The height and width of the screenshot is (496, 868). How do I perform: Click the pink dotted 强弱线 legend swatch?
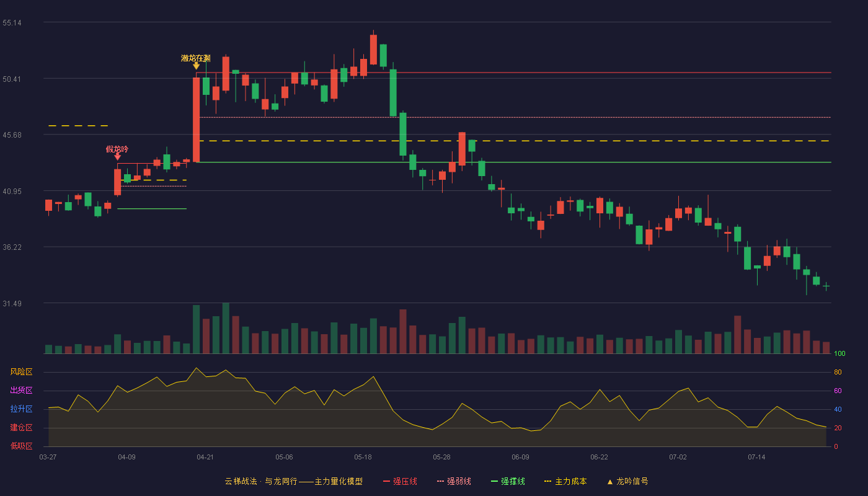440,482
